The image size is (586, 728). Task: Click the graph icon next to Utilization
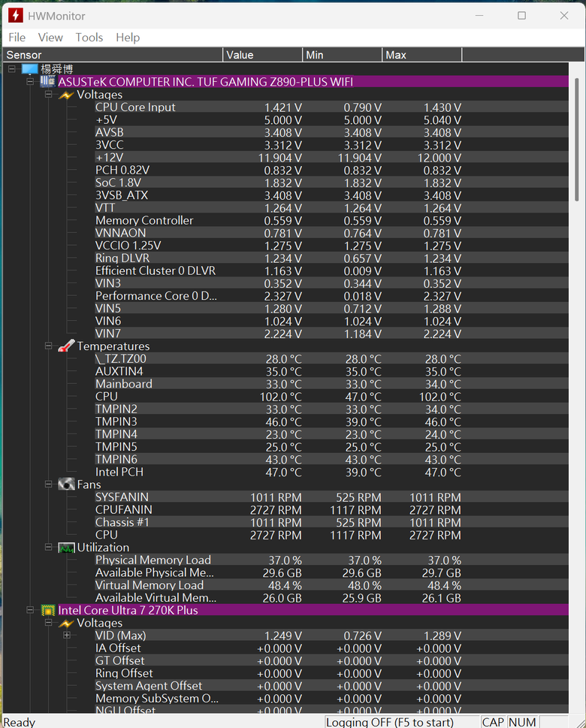[x=66, y=548]
